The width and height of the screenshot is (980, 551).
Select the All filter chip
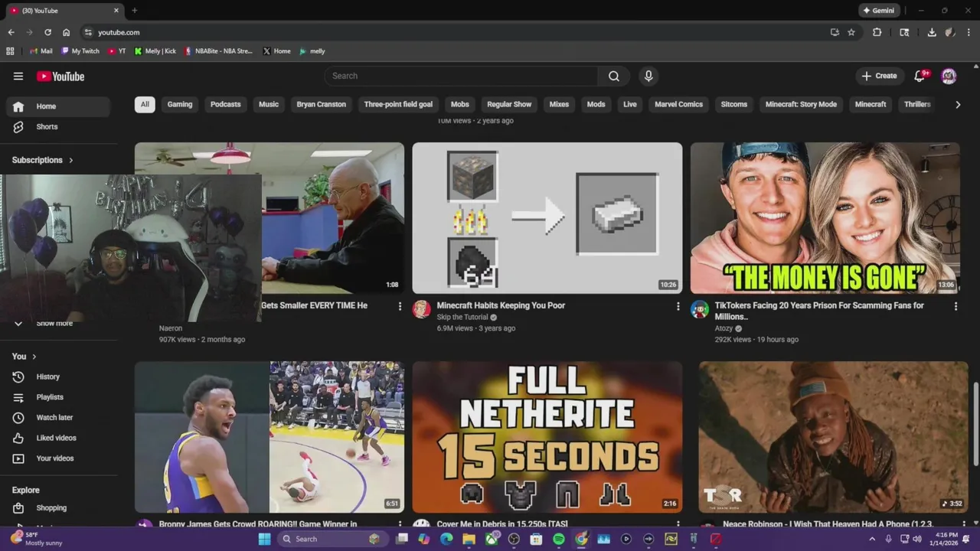click(145, 104)
